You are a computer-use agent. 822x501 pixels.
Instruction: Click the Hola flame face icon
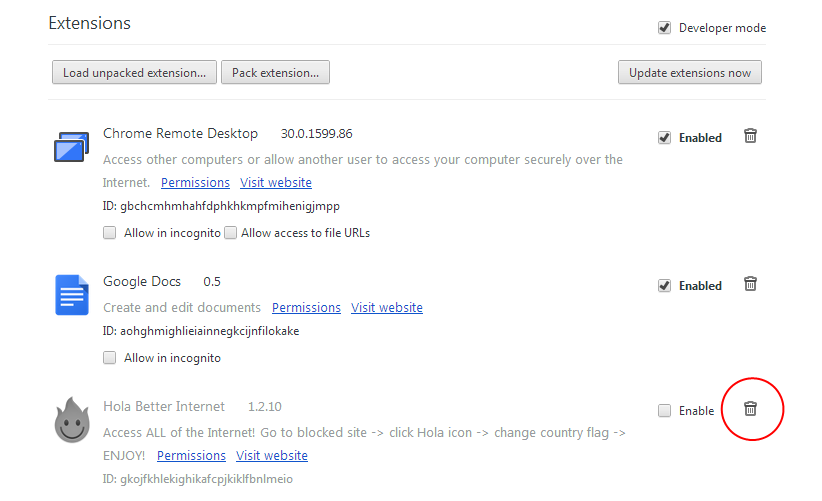(x=72, y=420)
